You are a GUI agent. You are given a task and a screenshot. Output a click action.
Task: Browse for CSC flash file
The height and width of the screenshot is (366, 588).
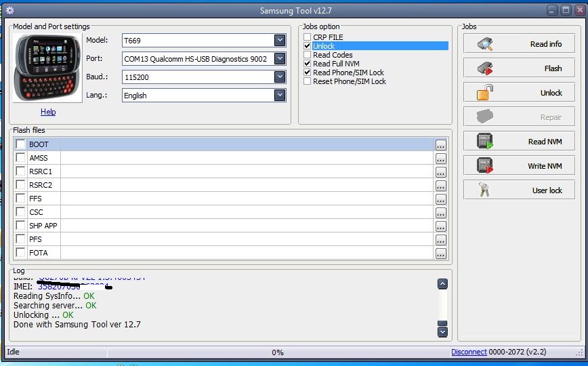click(x=440, y=212)
